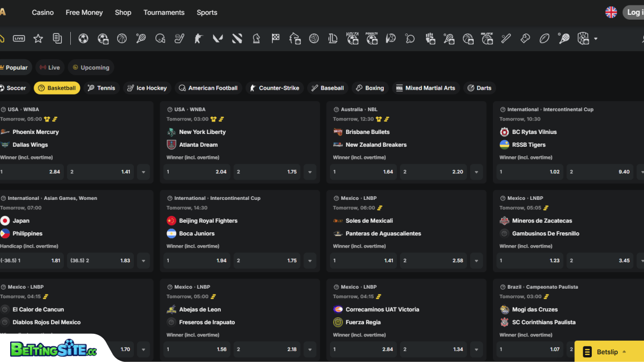Select the boxing glove icon in sports bar

[525, 38]
